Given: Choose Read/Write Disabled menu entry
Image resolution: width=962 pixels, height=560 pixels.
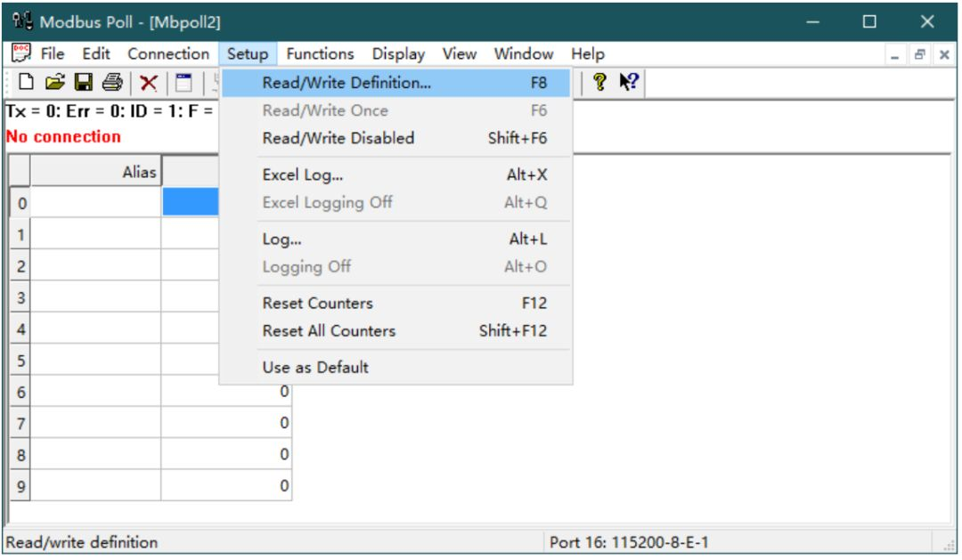Looking at the screenshot, I should (395, 138).
